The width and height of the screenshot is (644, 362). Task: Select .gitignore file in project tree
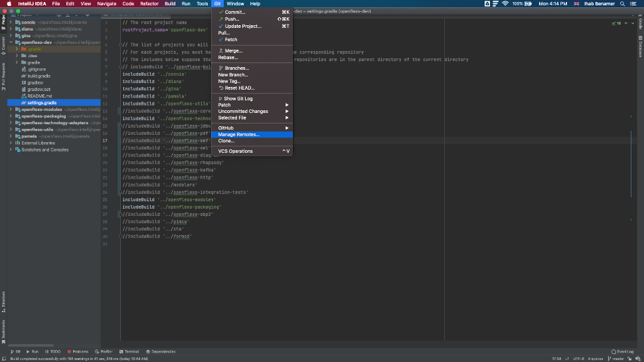point(37,70)
